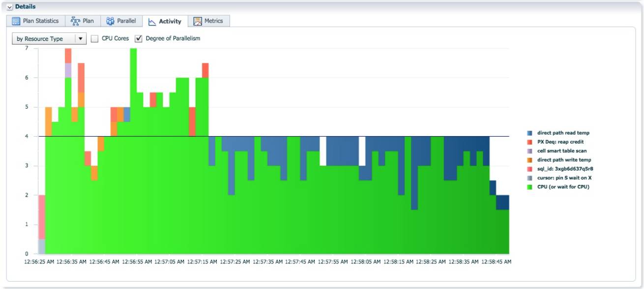Click the 12:57:15 AM time axis label
The width and height of the screenshot is (644, 289).
[202, 262]
